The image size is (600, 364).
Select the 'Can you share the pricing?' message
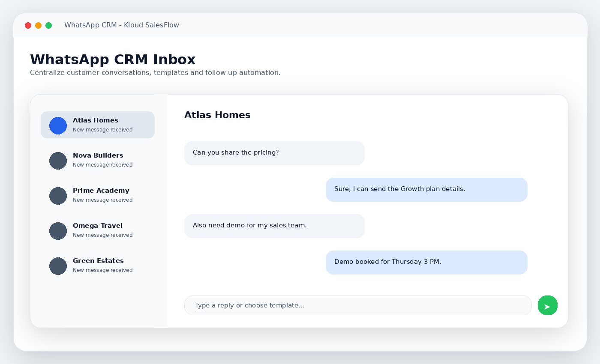[274, 153]
